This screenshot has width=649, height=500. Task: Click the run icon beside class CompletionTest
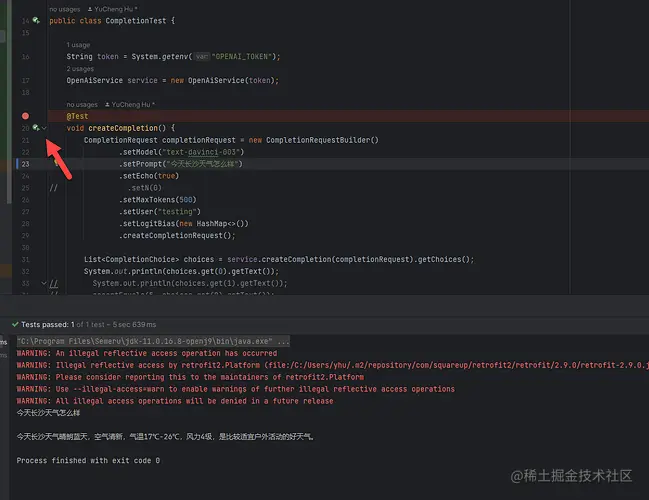(36, 20)
